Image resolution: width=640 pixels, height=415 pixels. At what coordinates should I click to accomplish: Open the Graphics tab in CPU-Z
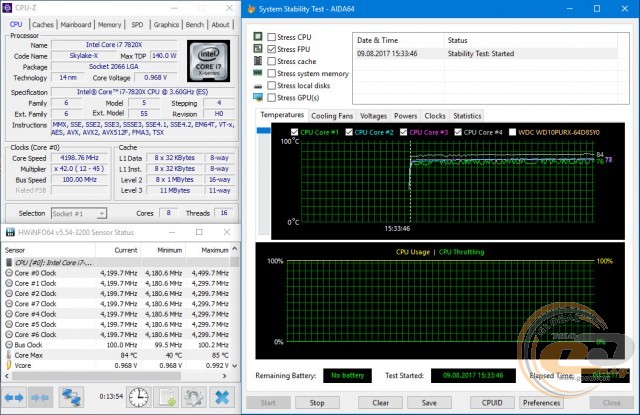pyautogui.click(x=166, y=24)
